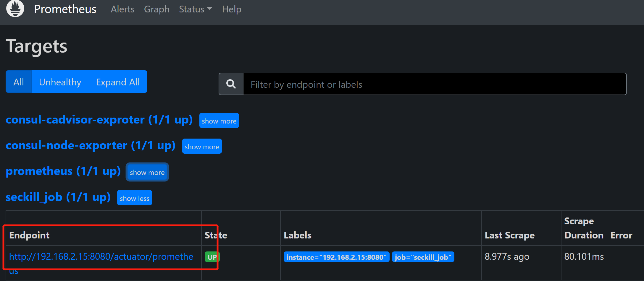The image size is (644, 281).
Task: Click the Targets page heading
Action: (x=37, y=46)
